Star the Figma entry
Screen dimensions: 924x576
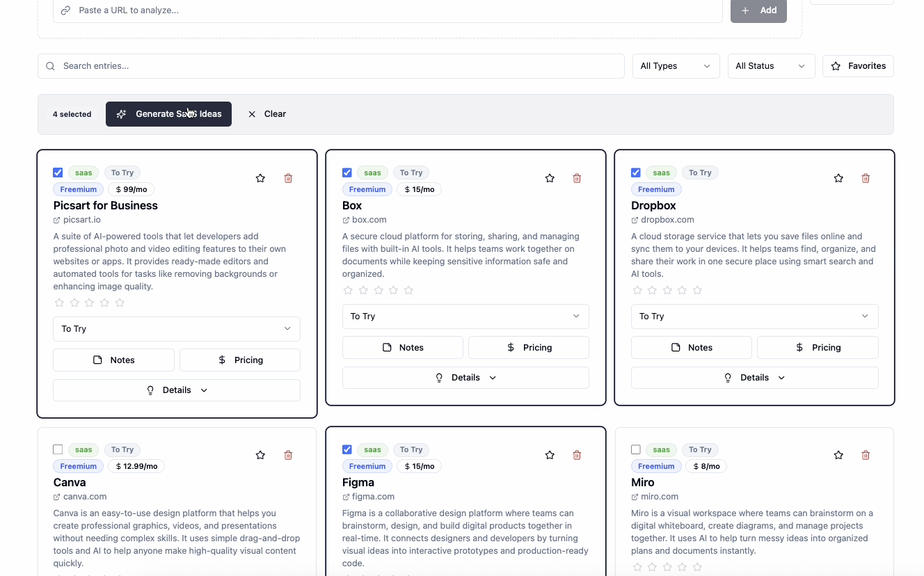point(550,455)
